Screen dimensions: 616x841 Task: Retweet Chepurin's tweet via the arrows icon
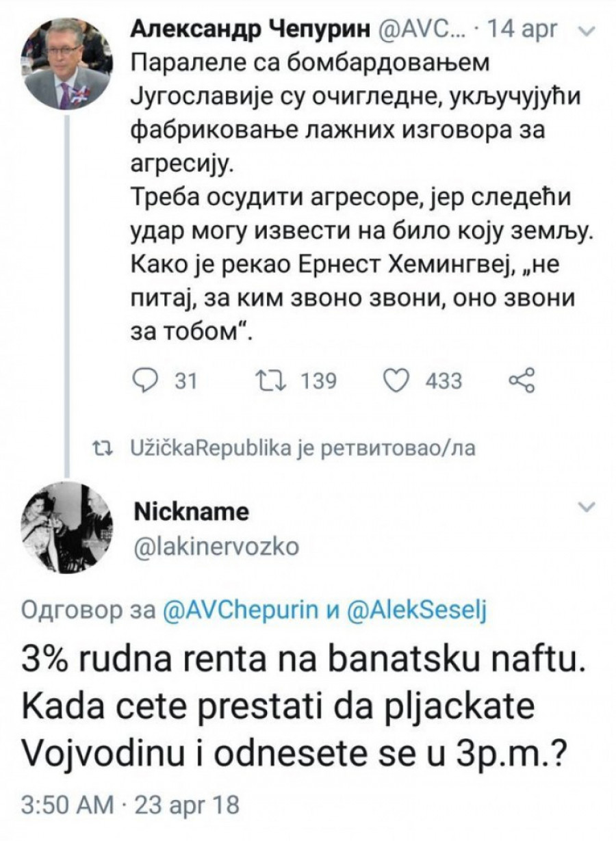click(x=263, y=380)
